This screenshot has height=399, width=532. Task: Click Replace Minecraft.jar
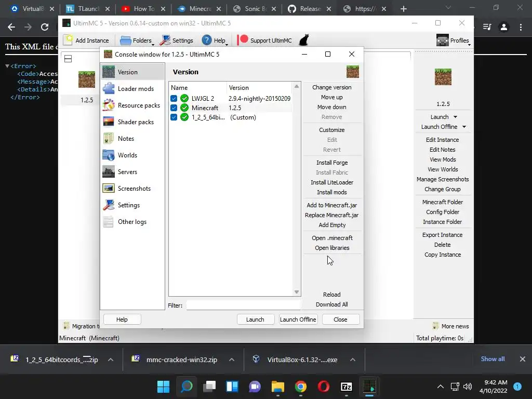pos(332,215)
